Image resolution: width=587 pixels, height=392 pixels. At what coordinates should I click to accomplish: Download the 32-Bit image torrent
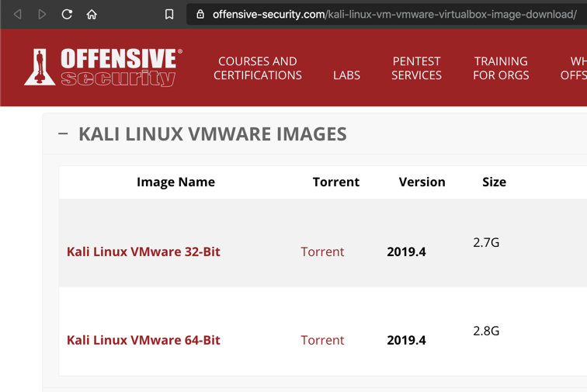pyautogui.click(x=322, y=252)
